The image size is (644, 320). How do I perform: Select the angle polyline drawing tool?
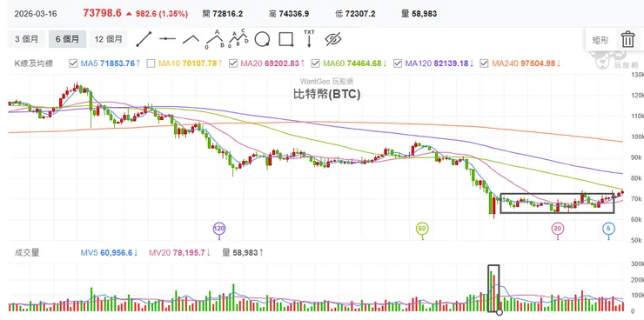point(191,39)
